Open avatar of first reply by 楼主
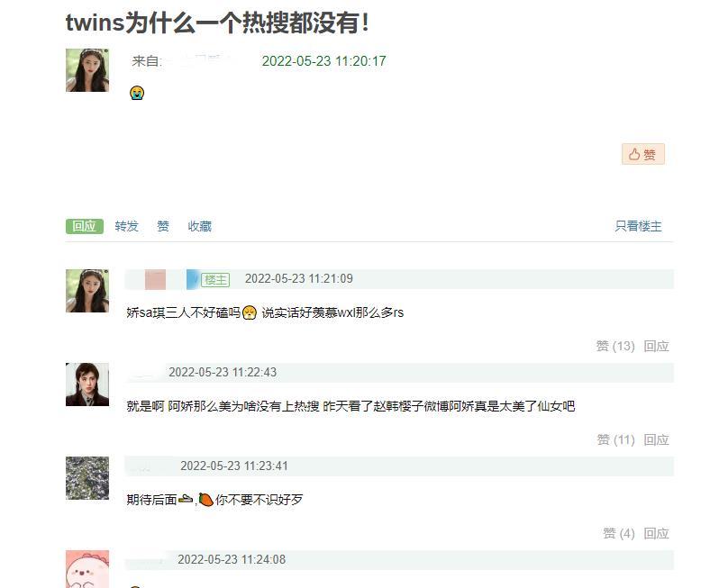The height and width of the screenshot is (588, 710). 87,291
